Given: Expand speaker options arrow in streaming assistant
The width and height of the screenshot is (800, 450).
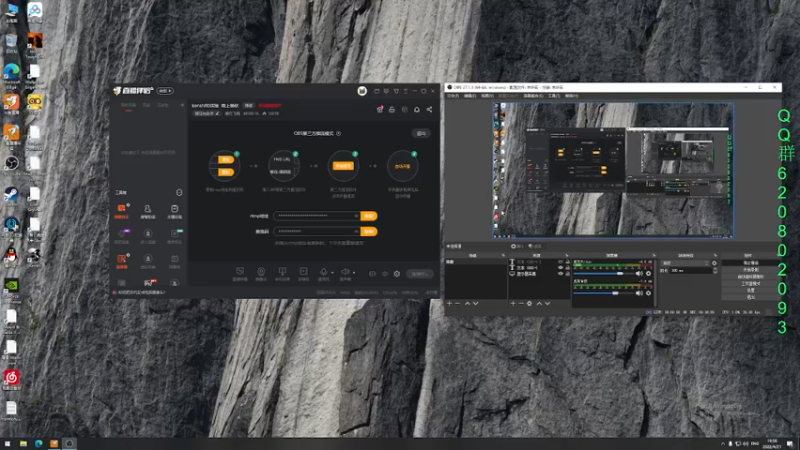Looking at the screenshot, I should tap(354, 272).
